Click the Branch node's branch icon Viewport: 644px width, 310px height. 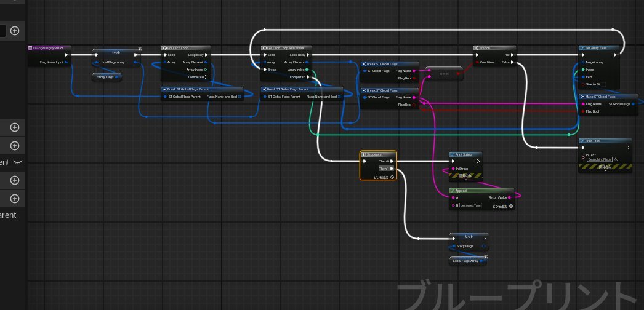point(477,47)
